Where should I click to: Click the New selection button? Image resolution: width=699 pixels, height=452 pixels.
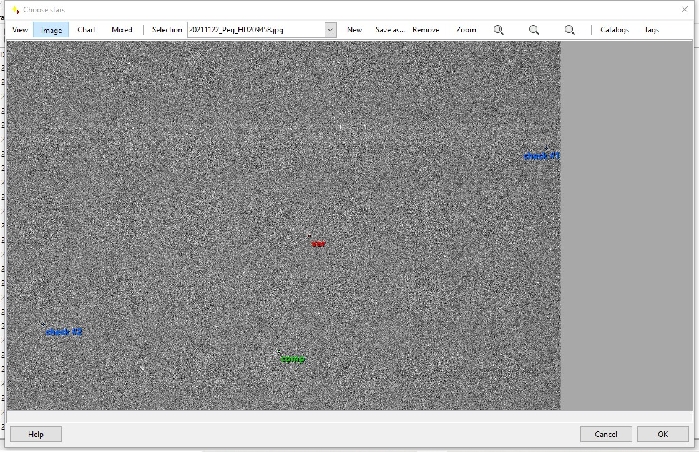354,30
